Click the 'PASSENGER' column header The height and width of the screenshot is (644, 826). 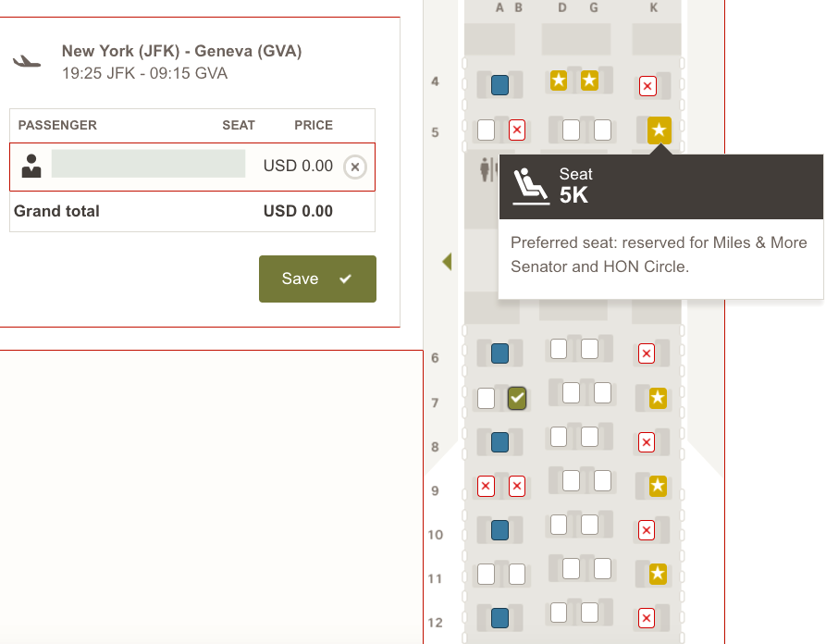coord(57,126)
